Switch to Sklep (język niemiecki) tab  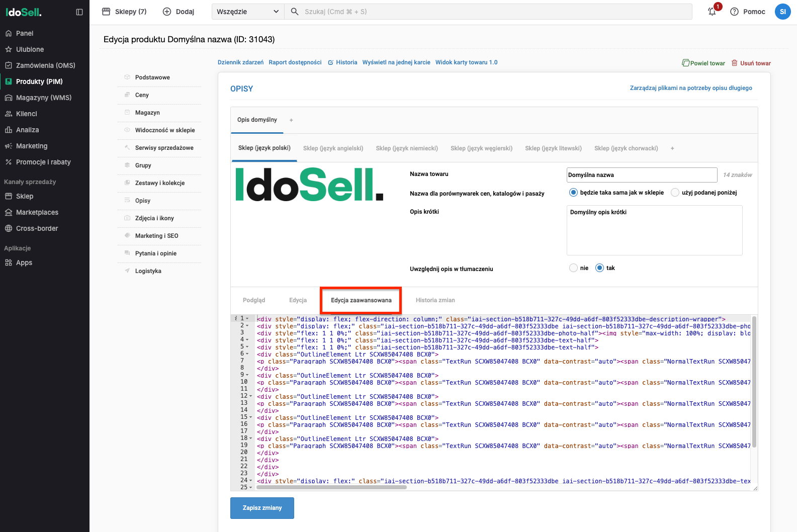point(407,148)
